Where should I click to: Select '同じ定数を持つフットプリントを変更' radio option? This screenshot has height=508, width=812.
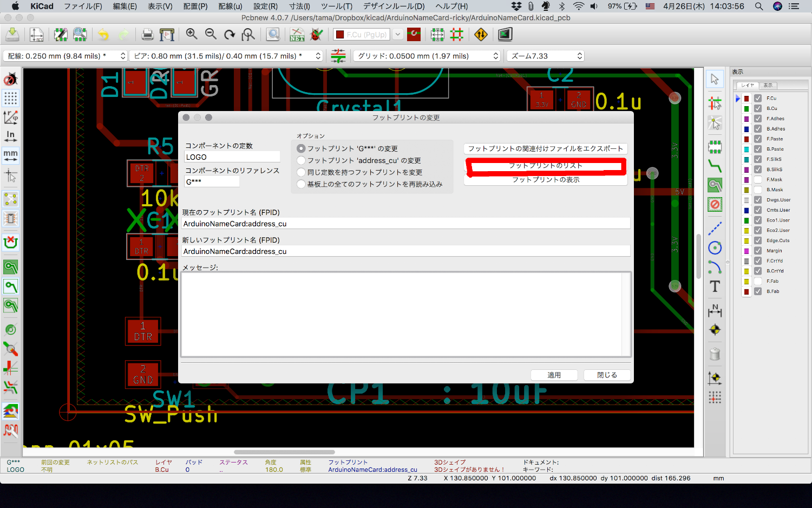(x=301, y=172)
